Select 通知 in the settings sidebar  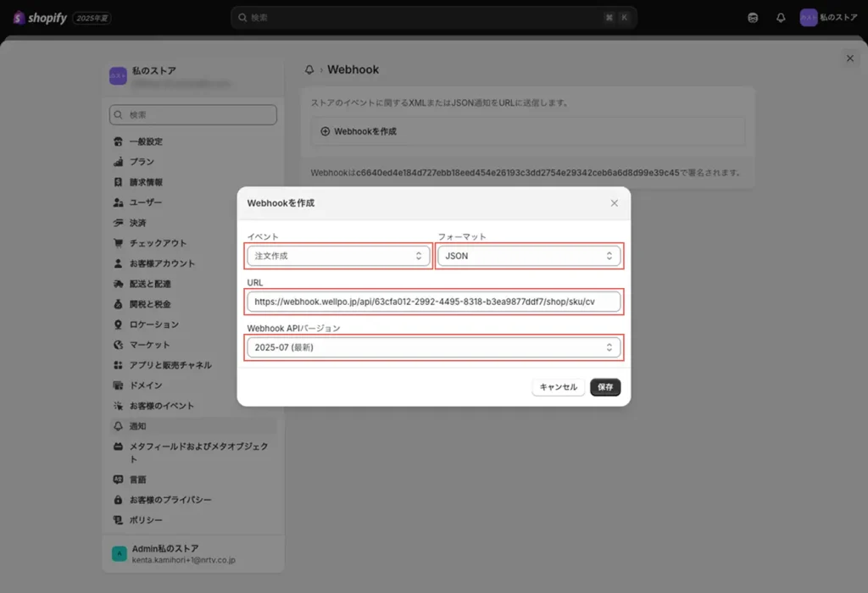pos(137,426)
